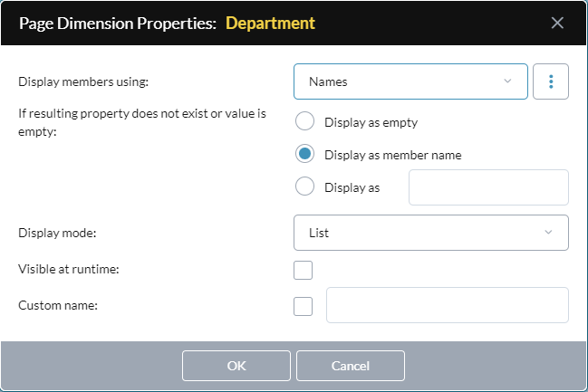Click the Page Dimension Properties title text
This screenshot has height=392, width=588.
[x=118, y=24]
